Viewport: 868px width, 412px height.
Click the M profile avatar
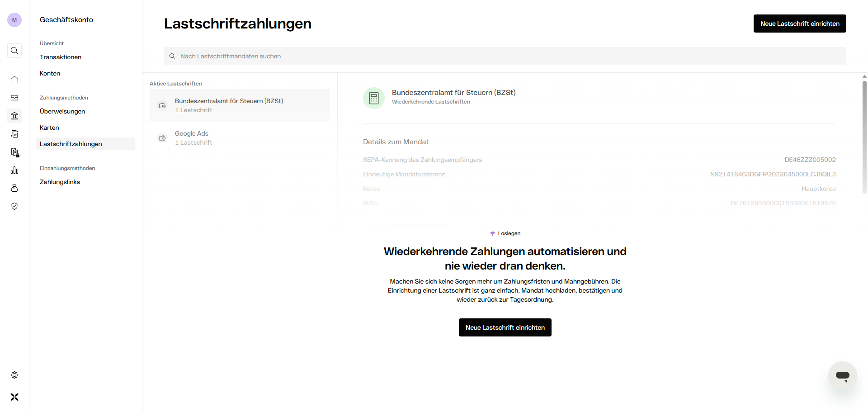(14, 20)
